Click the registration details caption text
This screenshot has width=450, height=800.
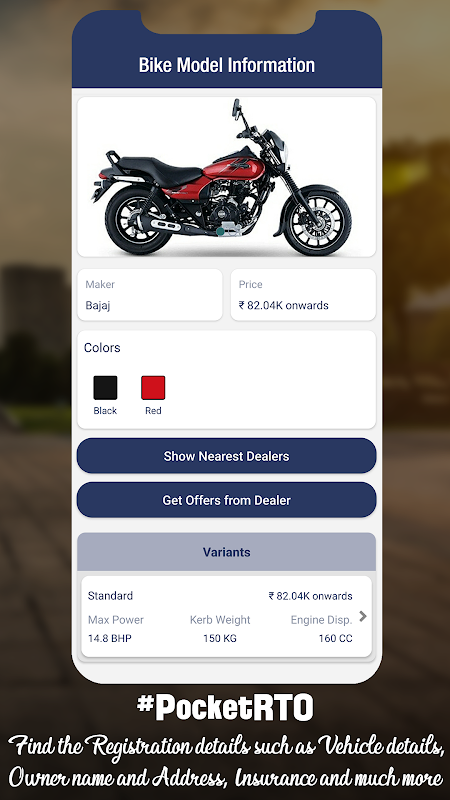[225, 762]
